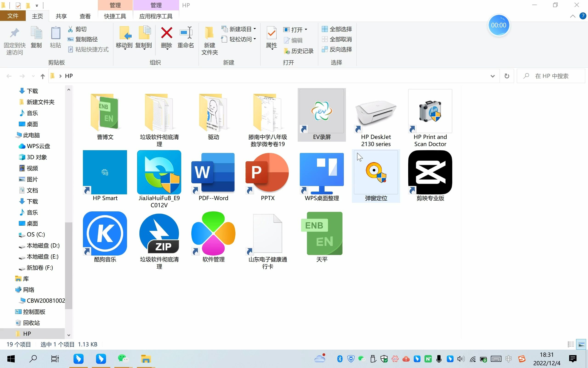The image size is (588, 368).
Task: Go up one folder level
Action: point(43,76)
